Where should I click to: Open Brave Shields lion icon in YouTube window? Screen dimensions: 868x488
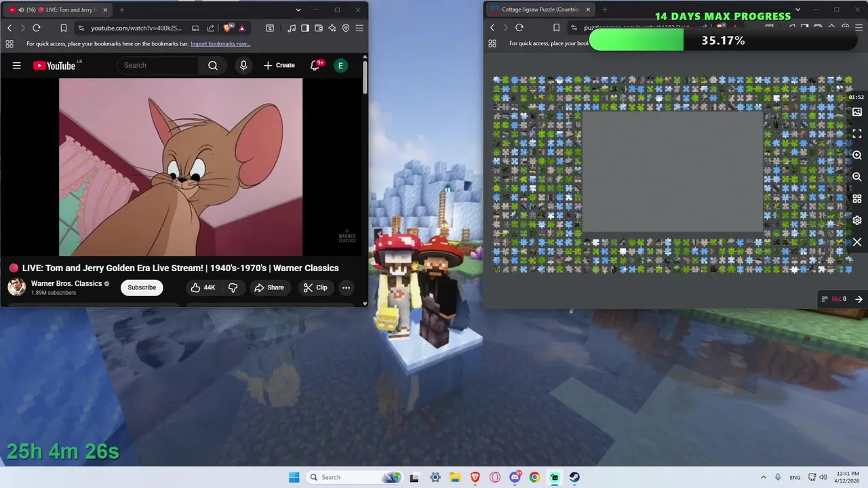[227, 28]
